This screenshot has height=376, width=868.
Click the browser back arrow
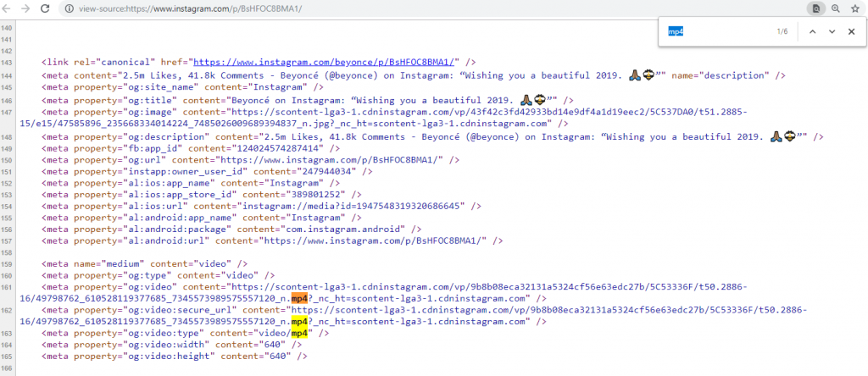point(8,8)
